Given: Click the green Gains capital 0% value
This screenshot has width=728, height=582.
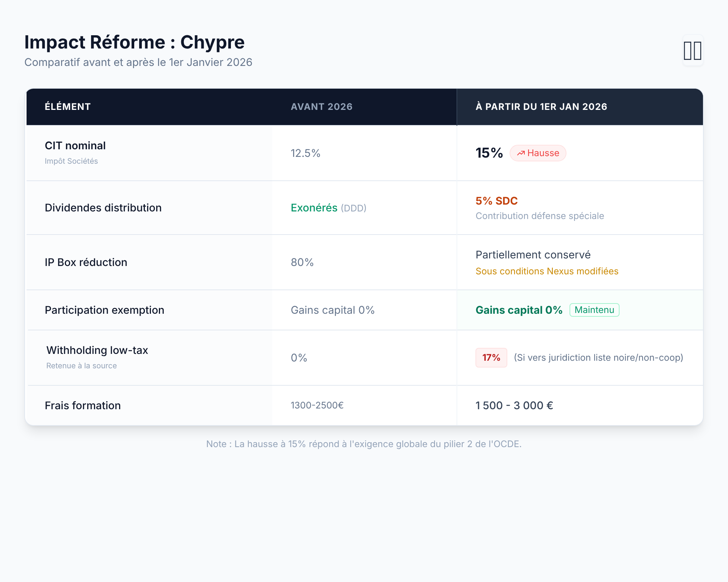Looking at the screenshot, I should [519, 310].
